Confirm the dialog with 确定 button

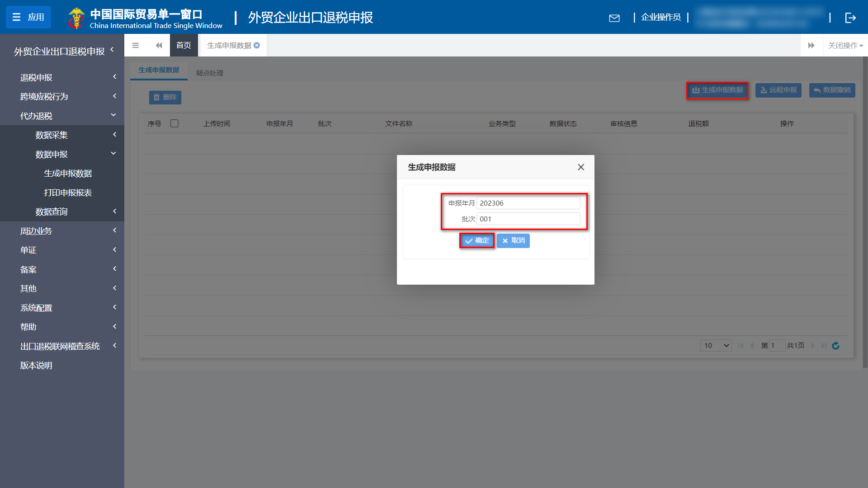[476, 240]
